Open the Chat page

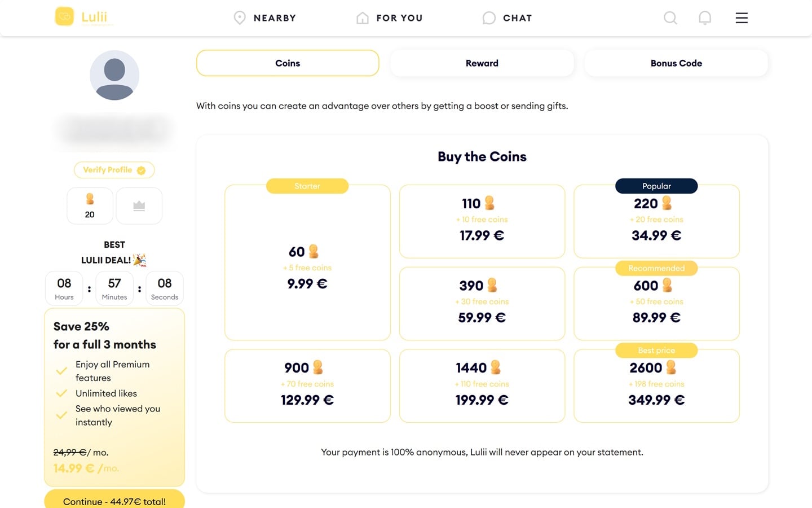[507, 18]
